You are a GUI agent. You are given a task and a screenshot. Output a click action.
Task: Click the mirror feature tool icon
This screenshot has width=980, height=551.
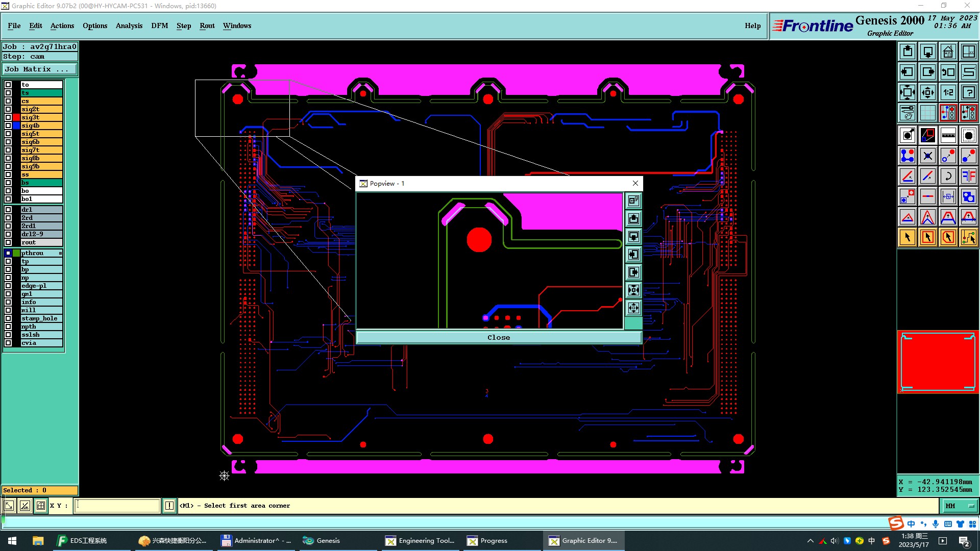[x=968, y=176]
